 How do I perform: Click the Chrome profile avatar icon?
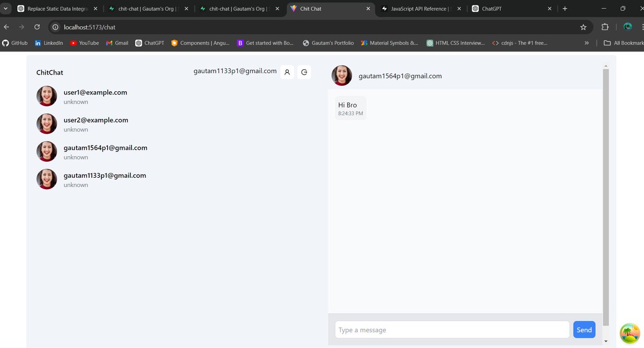click(628, 26)
